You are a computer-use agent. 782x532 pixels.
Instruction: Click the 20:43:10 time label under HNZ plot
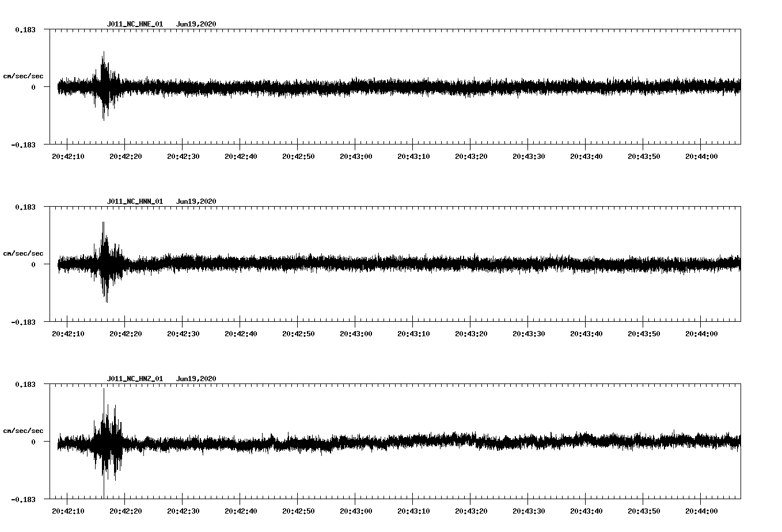coord(413,511)
